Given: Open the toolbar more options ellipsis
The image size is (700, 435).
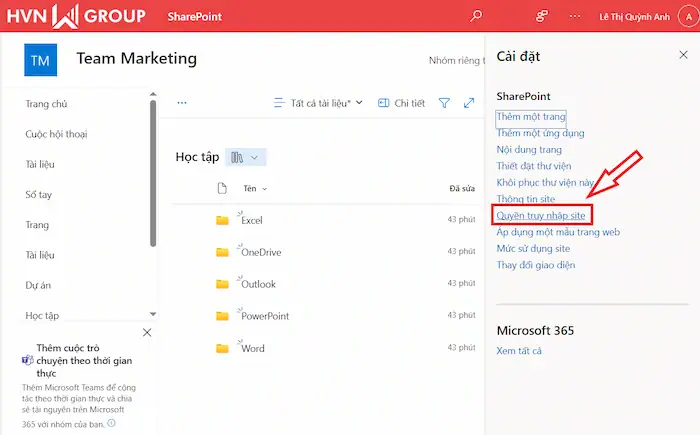Looking at the screenshot, I should click(x=182, y=103).
